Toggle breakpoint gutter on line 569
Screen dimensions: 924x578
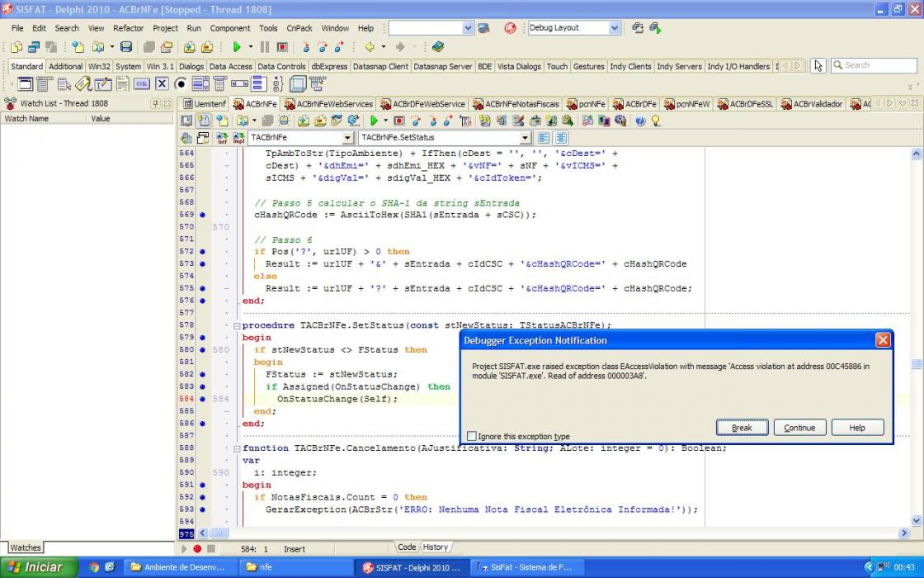click(202, 215)
